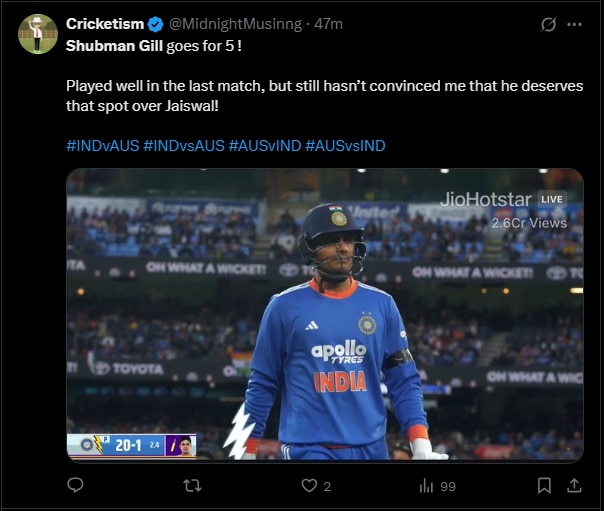The width and height of the screenshot is (604, 511).
Task: Click the JioHotstar watermark on the video
Action: click(486, 199)
